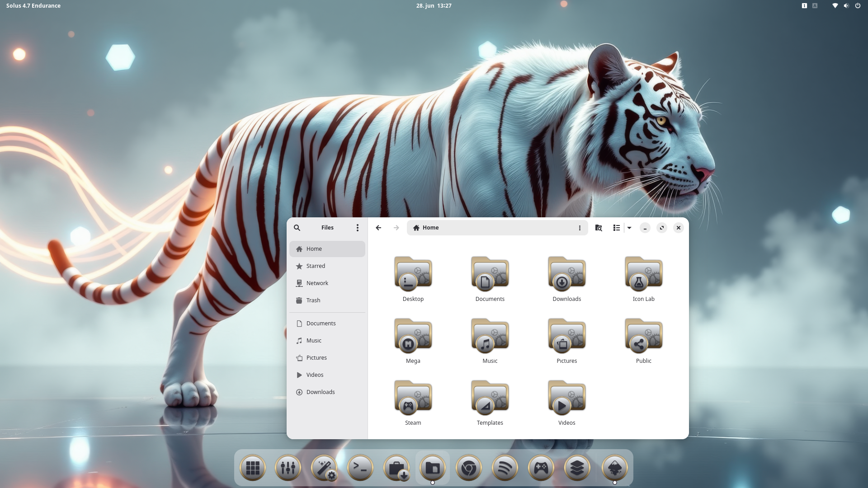Open the search icon in Files sidebar
This screenshot has width=868, height=488.
tap(297, 228)
